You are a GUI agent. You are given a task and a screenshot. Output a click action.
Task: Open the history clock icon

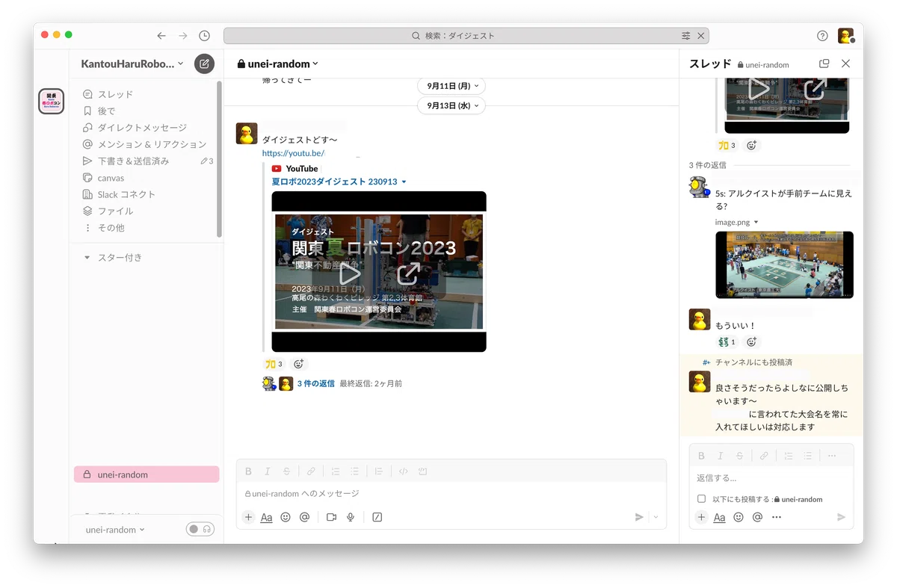[x=204, y=36]
